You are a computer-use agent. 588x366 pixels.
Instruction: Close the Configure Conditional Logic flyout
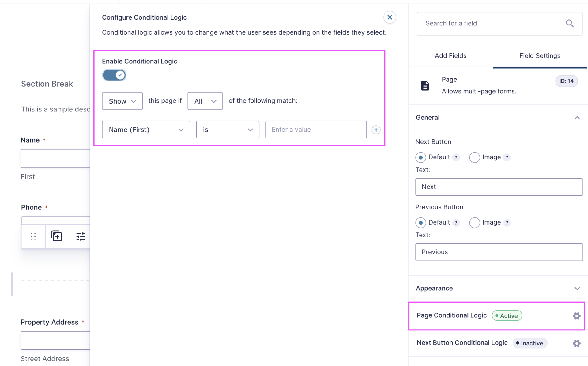click(x=390, y=17)
